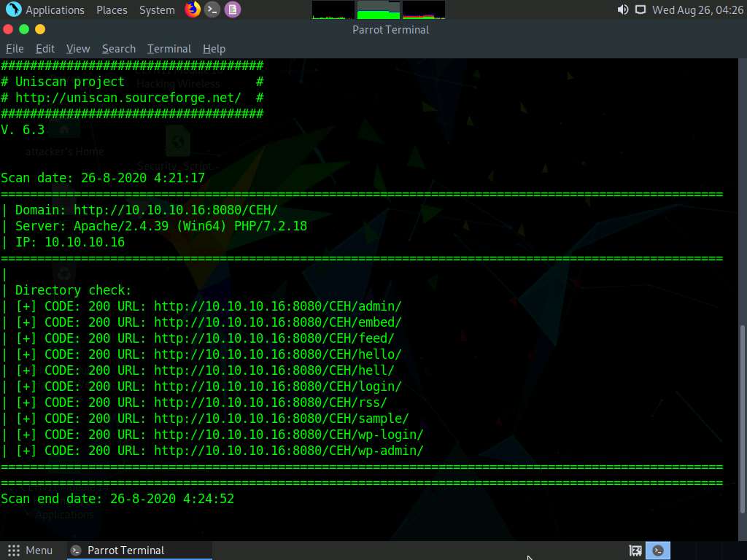
Task: Click the CEH/wp-admin/ URL line
Action: [289, 451]
